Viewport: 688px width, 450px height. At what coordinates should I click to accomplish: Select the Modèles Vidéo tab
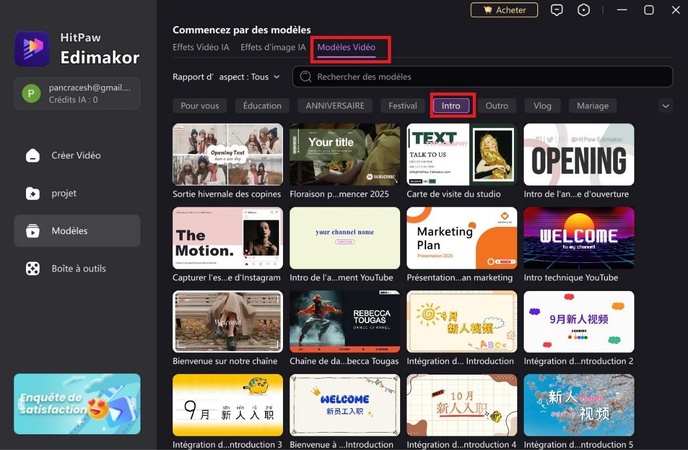click(346, 47)
